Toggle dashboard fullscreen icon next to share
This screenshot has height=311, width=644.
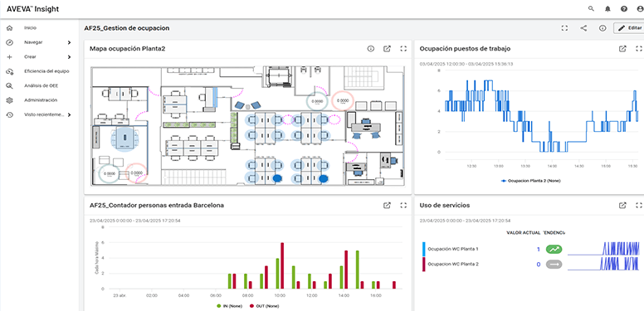click(564, 28)
